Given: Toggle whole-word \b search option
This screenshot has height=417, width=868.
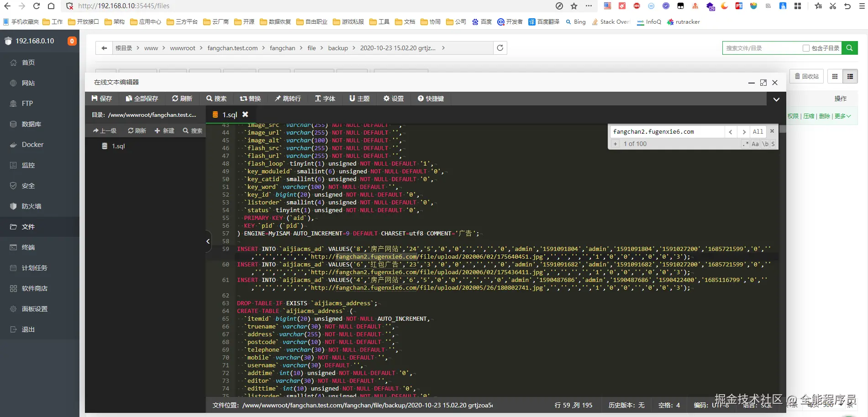Looking at the screenshot, I should point(765,144).
